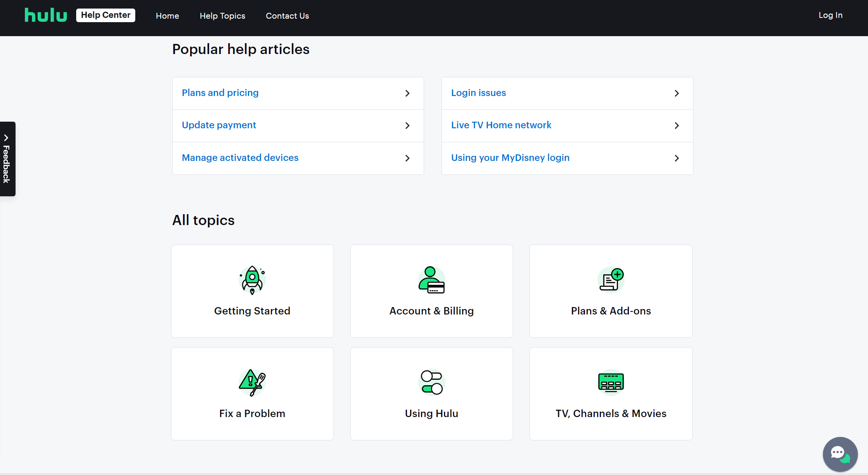Click chevron next to Manage activated devices
The height and width of the screenshot is (475, 868).
pyautogui.click(x=407, y=158)
